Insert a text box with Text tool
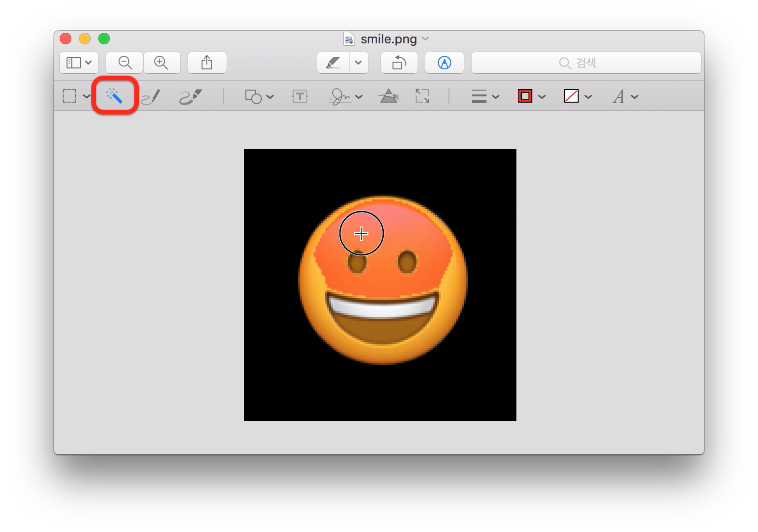Image resolution: width=758 pixels, height=532 pixels. click(300, 96)
